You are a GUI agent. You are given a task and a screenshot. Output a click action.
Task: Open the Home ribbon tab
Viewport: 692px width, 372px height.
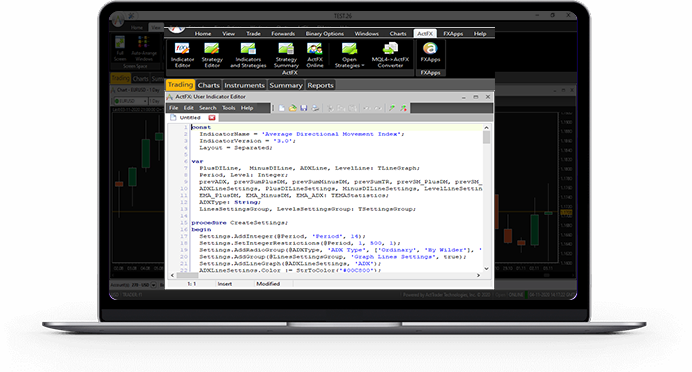coord(203,34)
